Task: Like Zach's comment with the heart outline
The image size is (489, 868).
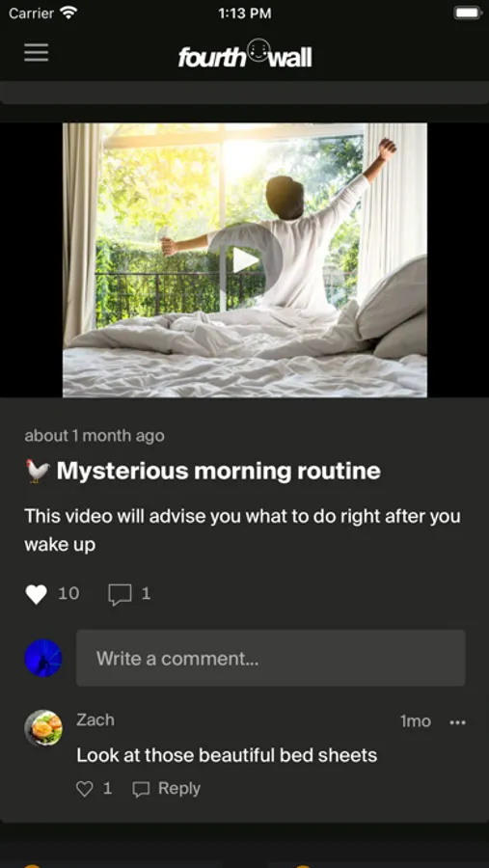Action: tap(84, 789)
